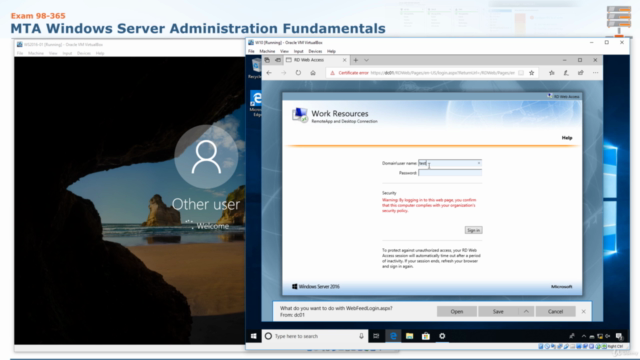Open the Machine menu of W10 VirtualBox
This screenshot has height=360, width=640.
click(267, 51)
